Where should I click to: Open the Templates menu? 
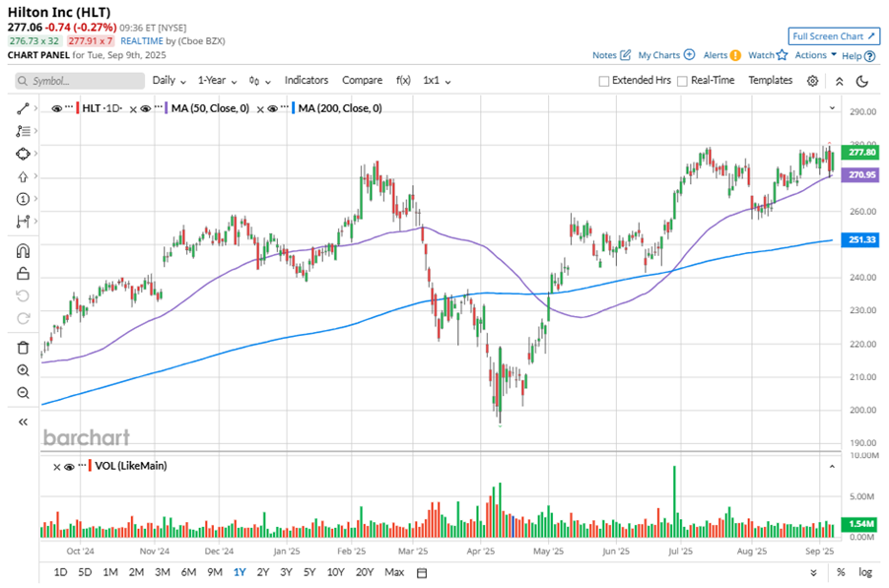pos(770,81)
